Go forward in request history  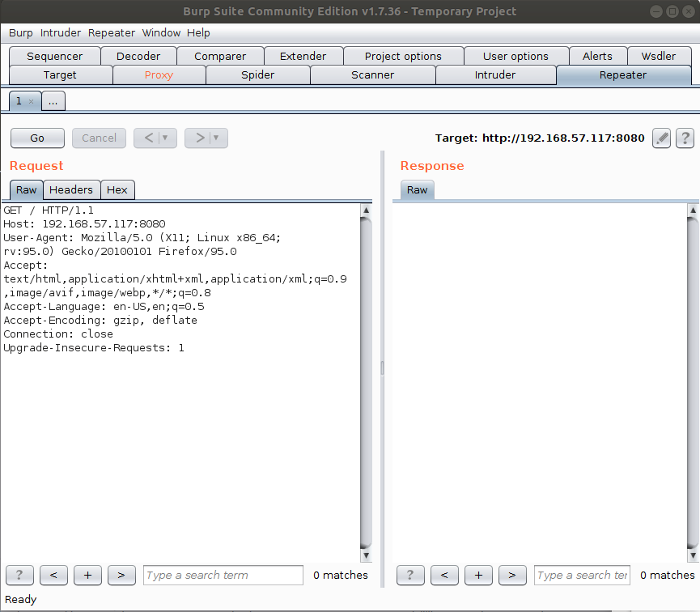coord(200,138)
